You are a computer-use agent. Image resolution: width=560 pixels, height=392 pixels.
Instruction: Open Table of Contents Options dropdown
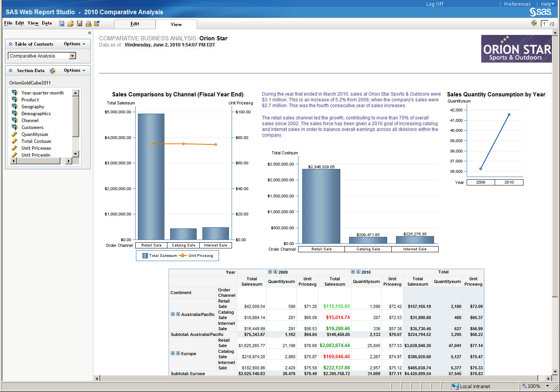click(75, 44)
